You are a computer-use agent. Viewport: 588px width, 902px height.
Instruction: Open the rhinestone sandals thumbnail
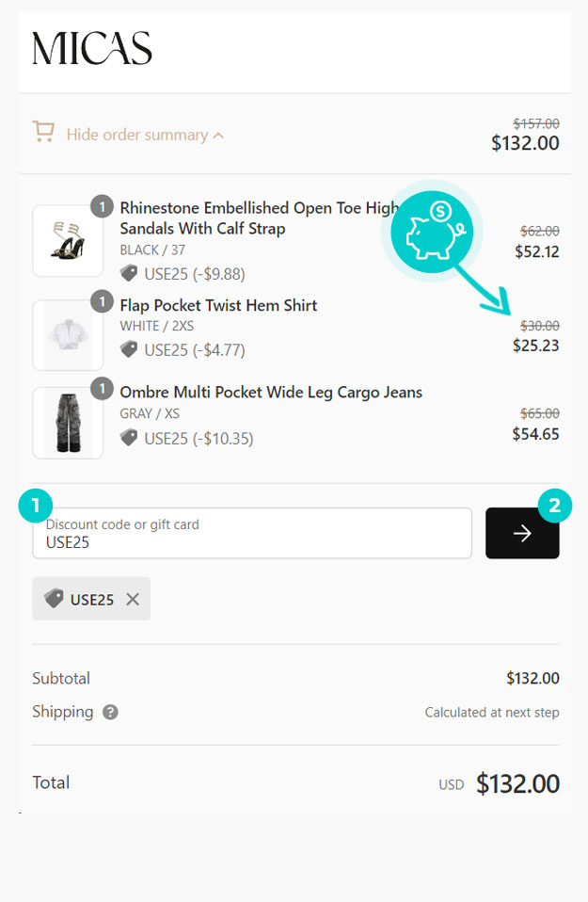click(x=68, y=241)
